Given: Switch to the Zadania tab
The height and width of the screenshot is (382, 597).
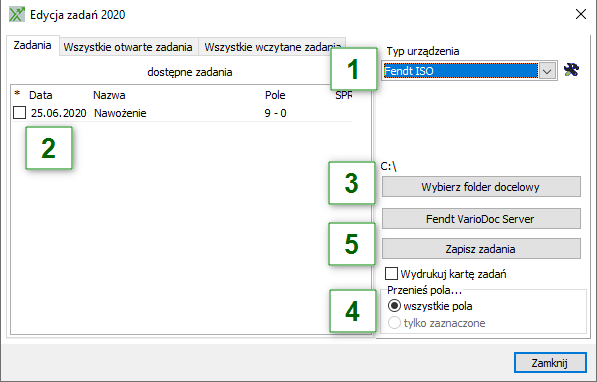Looking at the screenshot, I should tap(32, 45).
